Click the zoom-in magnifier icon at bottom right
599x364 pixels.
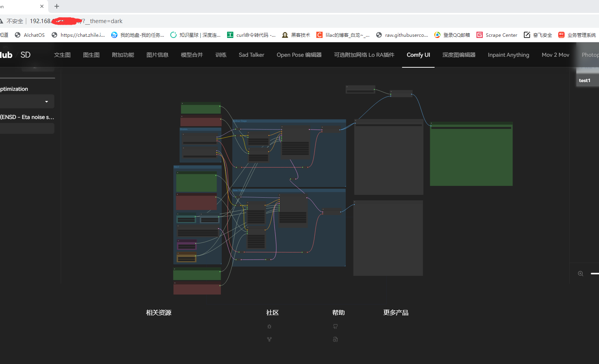[580, 274]
